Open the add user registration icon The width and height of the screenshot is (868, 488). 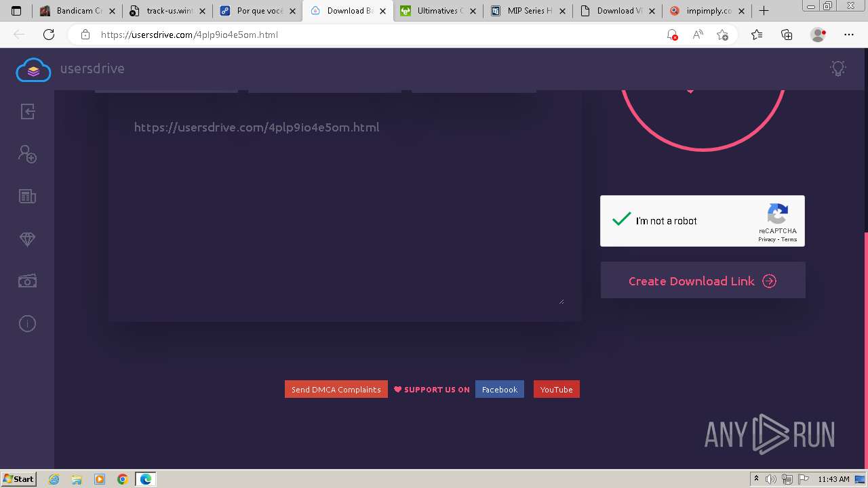[x=27, y=154]
